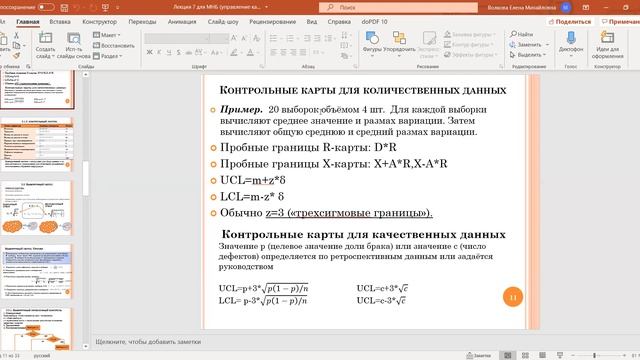Align text left in paragraph group
Viewport: 640px width, 360px height.
pos(273,52)
